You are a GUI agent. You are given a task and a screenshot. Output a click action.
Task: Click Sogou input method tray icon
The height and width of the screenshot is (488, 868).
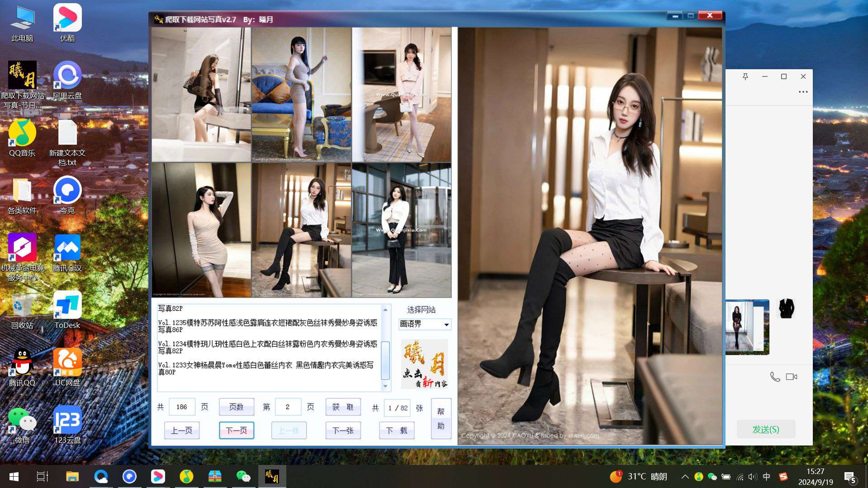click(783, 476)
